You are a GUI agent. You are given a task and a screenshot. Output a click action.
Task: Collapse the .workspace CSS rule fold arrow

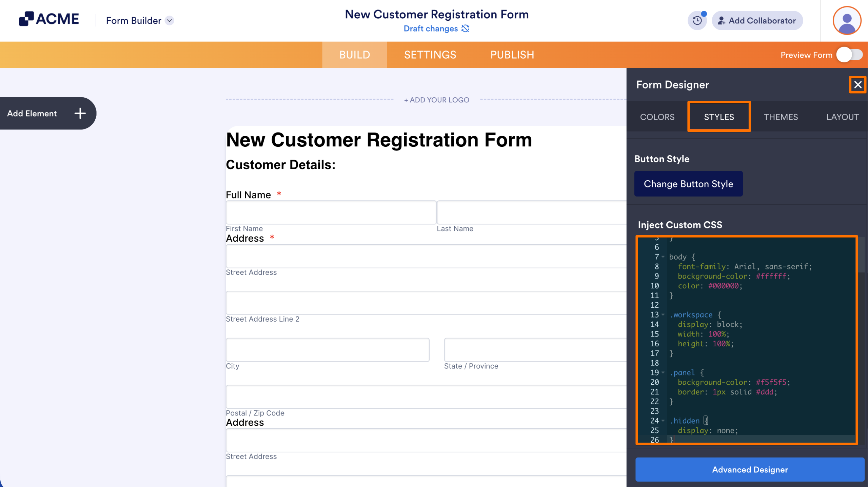(x=663, y=315)
